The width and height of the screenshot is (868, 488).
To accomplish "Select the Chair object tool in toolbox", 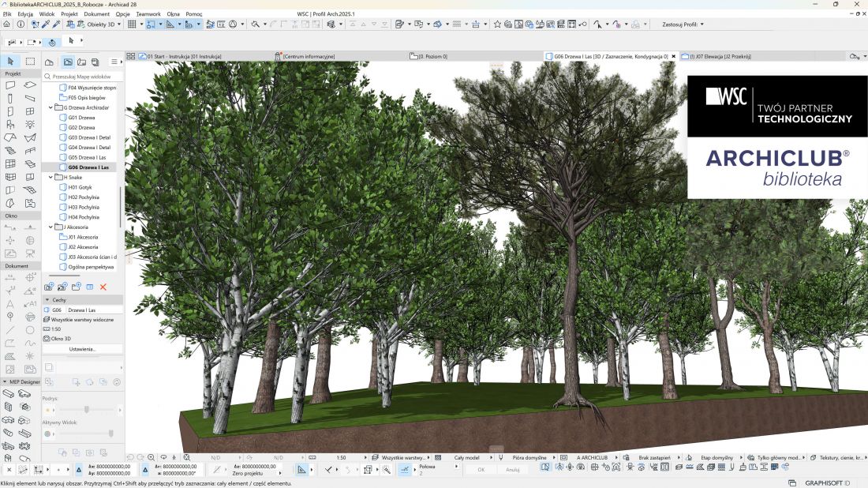I will click(x=10, y=125).
